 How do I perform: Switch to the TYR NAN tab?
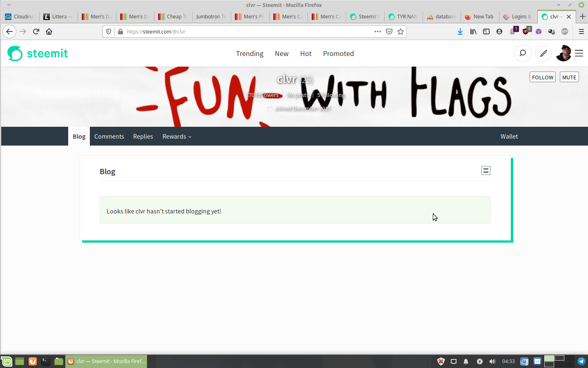[403, 17]
